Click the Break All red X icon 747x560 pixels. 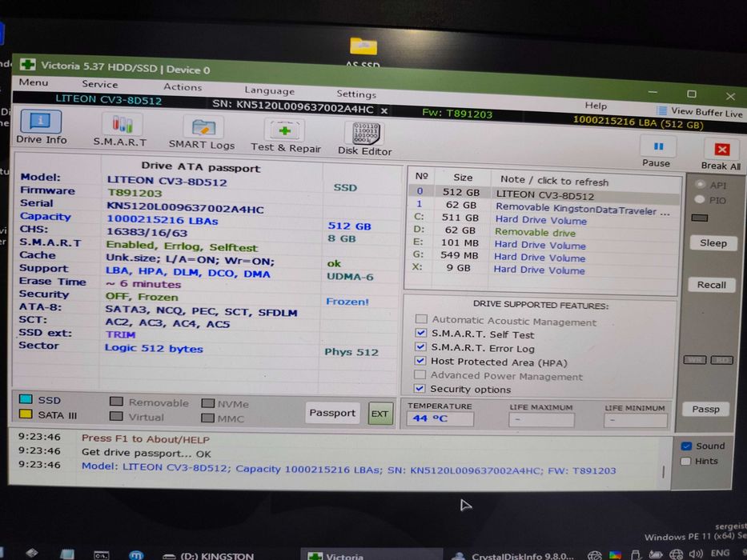click(721, 150)
